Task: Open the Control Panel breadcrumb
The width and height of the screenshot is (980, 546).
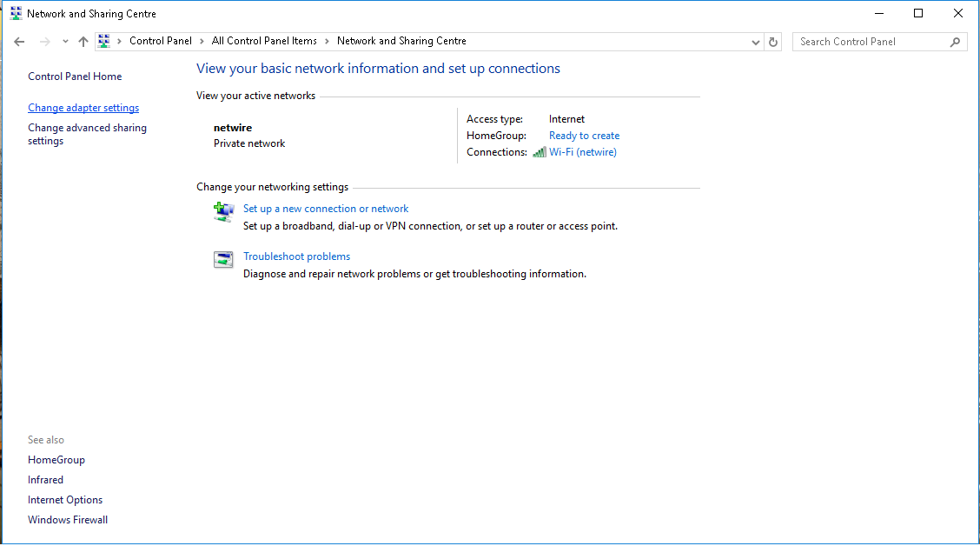Action: (x=161, y=41)
